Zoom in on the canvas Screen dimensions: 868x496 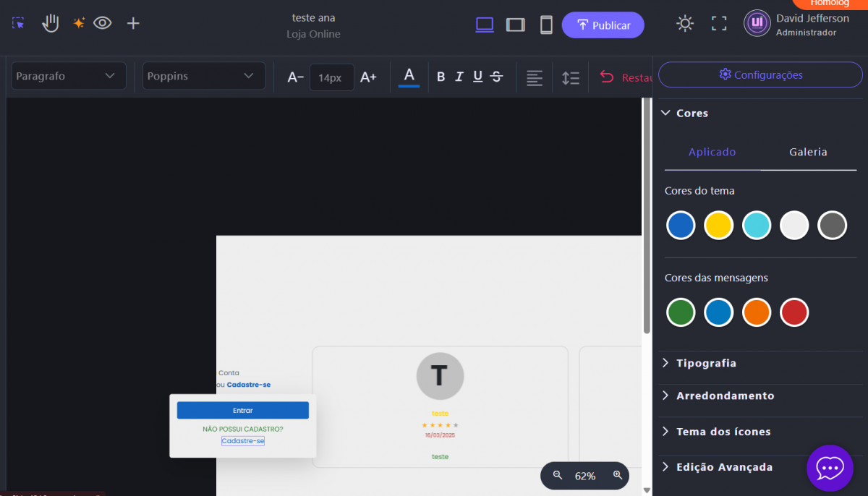click(x=617, y=475)
